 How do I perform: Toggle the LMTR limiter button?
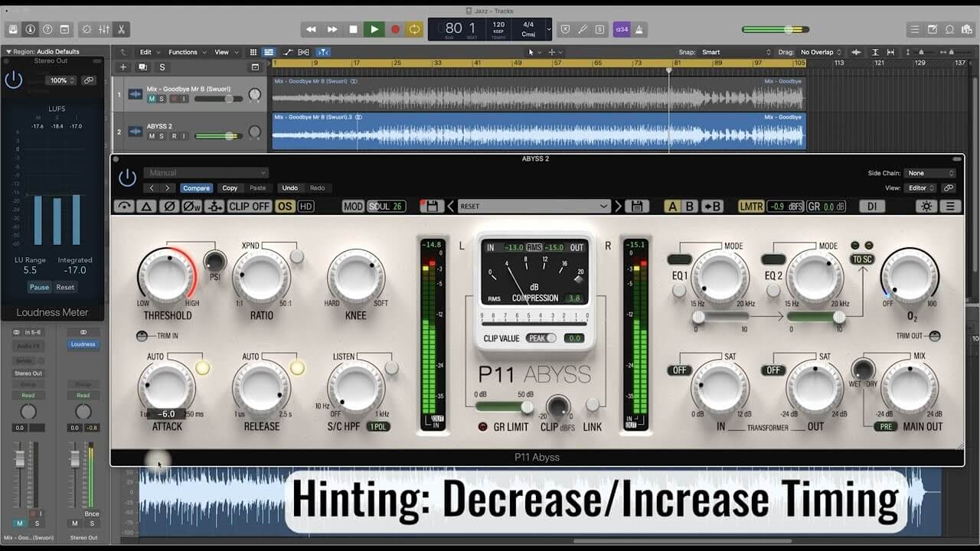click(751, 207)
